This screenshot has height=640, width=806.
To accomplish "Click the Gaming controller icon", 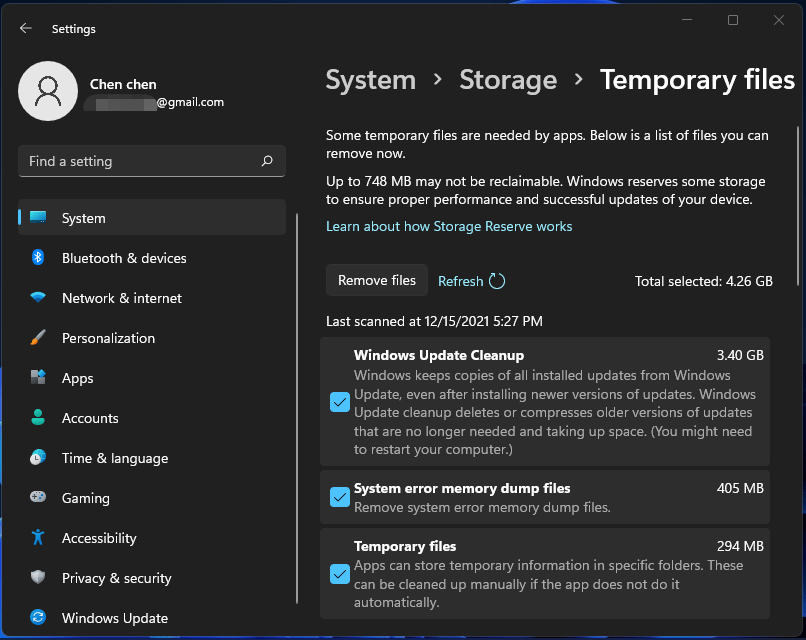I will point(38,497).
